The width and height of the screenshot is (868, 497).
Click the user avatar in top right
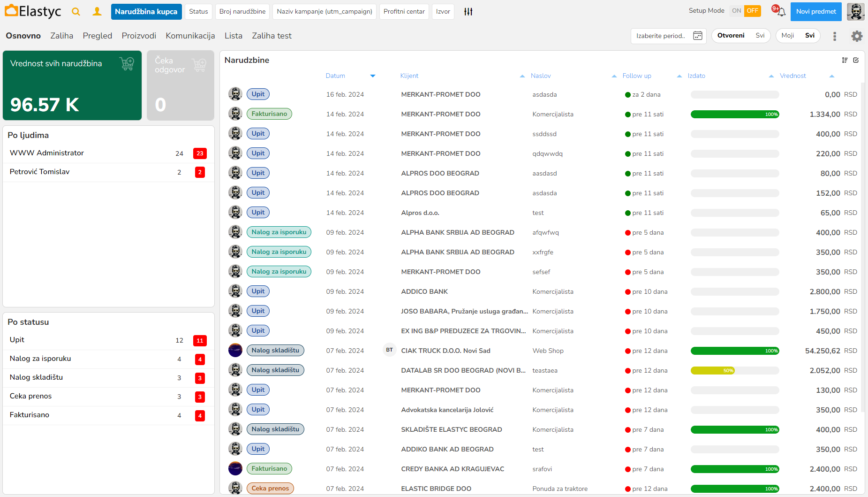(856, 12)
